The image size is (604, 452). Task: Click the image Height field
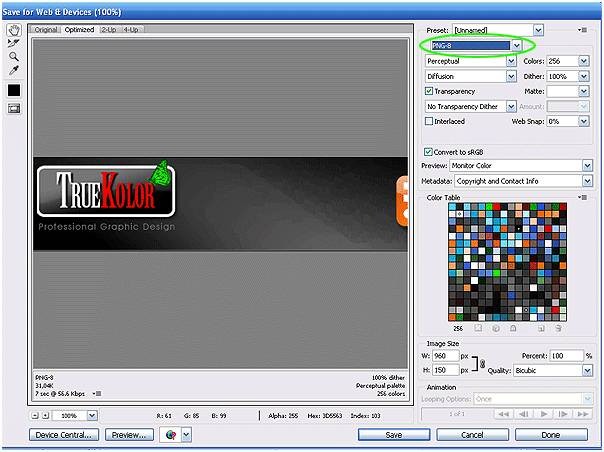(446, 370)
